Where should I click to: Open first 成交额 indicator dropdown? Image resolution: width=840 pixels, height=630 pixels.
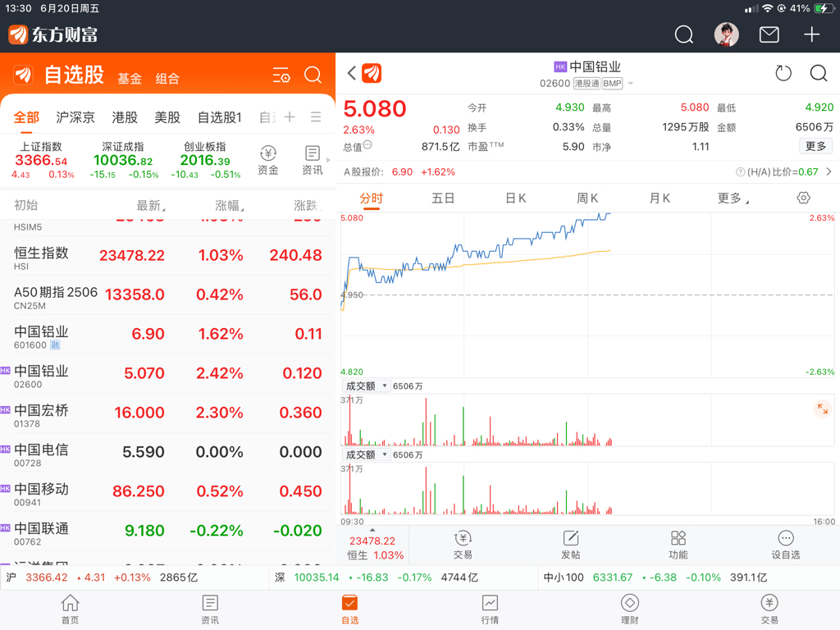point(367,386)
